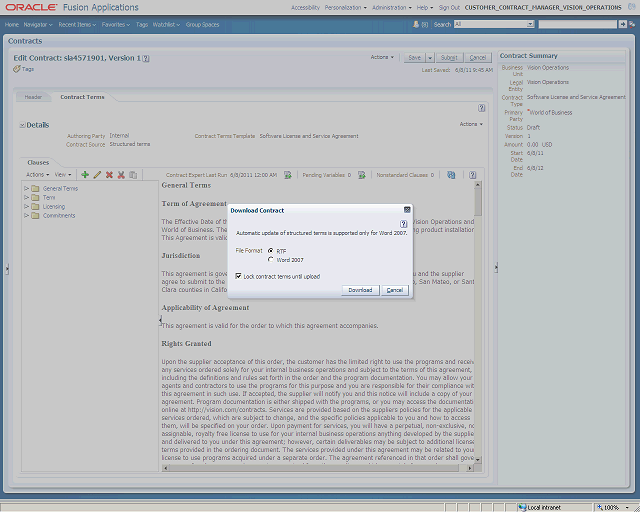
Task: Click the icon next to Pending Variables
Action: pyautogui.click(x=362, y=175)
